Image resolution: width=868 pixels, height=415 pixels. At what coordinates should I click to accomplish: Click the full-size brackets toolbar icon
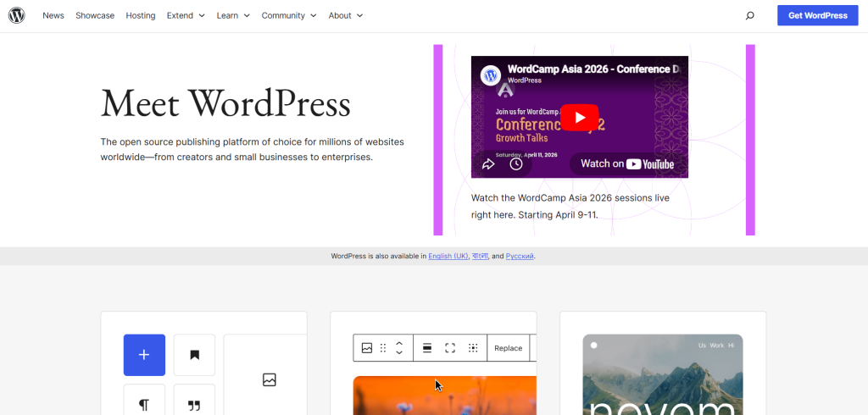tap(450, 348)
